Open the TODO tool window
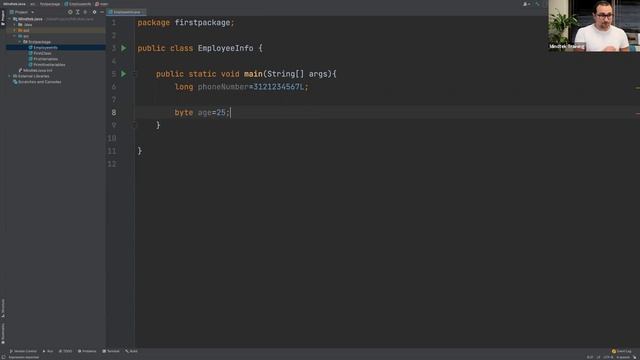640x360 pixels. (65, 351)
